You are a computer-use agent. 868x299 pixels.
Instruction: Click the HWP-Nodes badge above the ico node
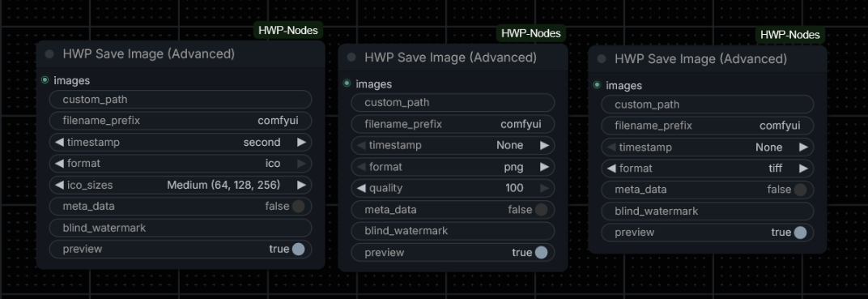[x=288, y=31]
